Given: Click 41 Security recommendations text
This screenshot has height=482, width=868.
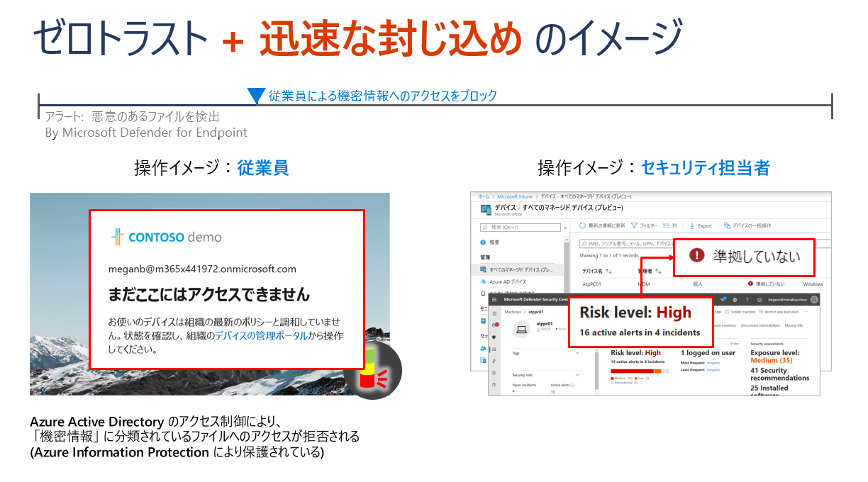Looking at the screenshot, I should 779,374.
